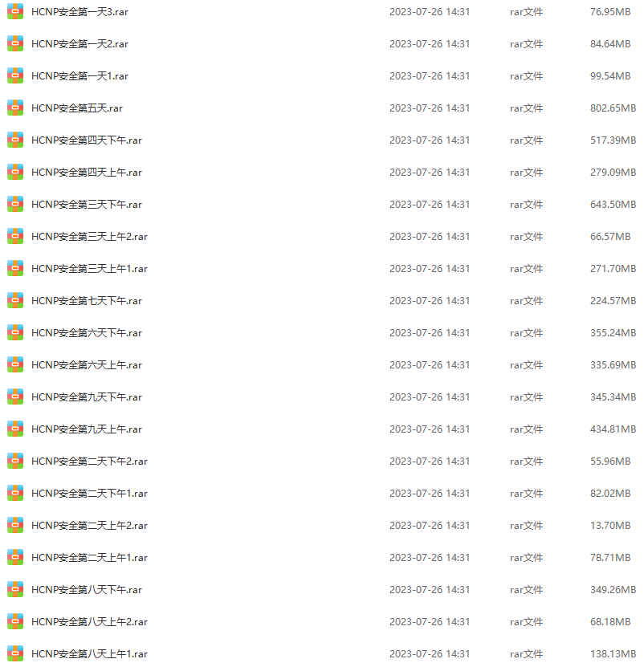Click the file name HCNP安全第二天下午1.rar
This screenshot has height=667, width=644.
89,494
